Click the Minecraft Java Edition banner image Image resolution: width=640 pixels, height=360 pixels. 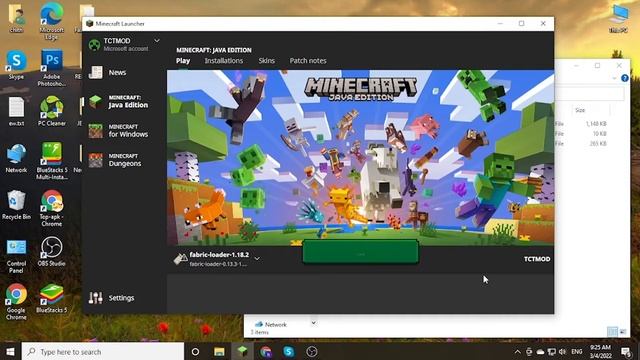[360, 157]
